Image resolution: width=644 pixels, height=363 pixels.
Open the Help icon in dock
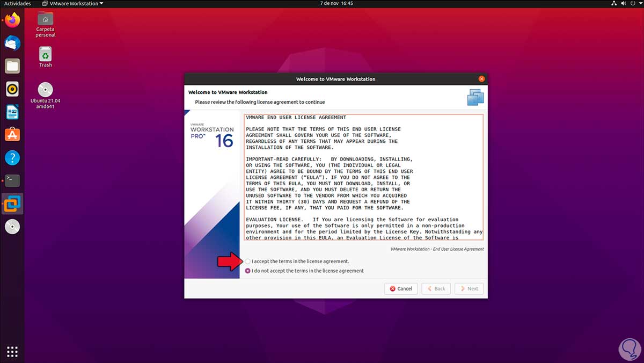pyautogui.click(x=12, y=158)
